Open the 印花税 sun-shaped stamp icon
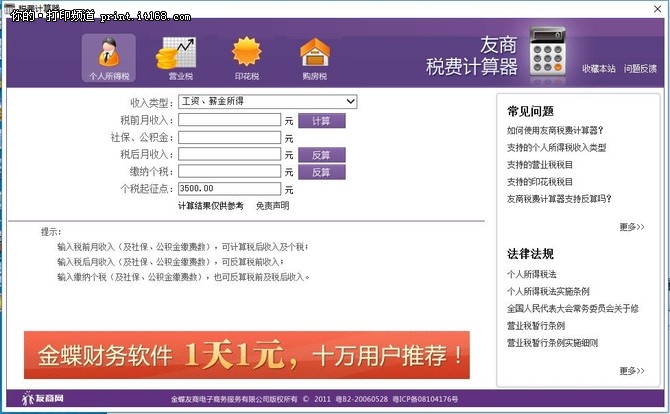Viewport: 670px width, 414px height. pyautogui.click(x=247, y=58)
